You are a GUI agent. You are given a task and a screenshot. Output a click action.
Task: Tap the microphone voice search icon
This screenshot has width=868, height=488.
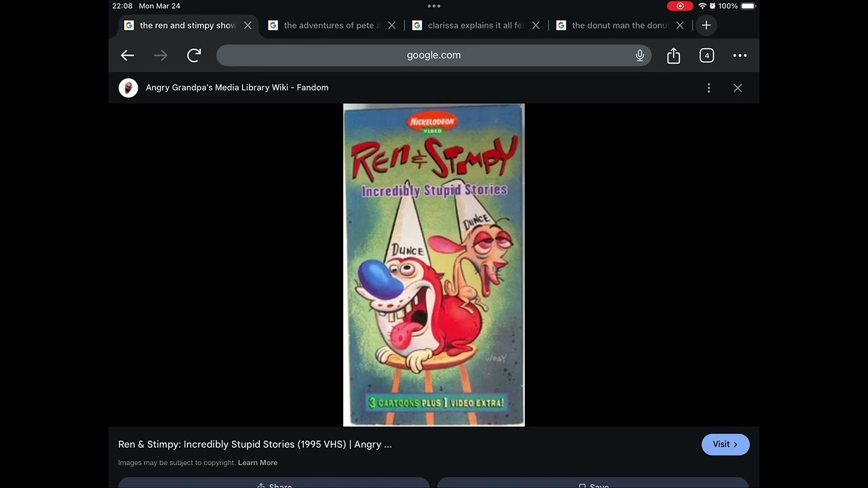[x=639, y=56]
